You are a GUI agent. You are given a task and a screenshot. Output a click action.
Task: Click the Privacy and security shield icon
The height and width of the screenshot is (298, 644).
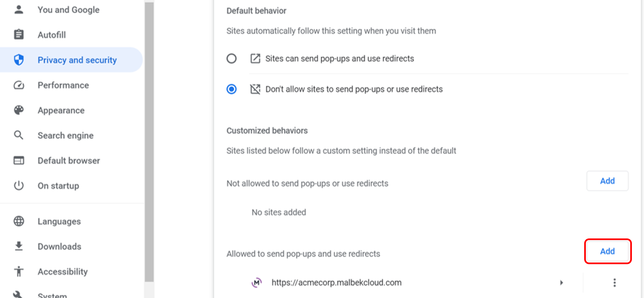pos(19,60)
